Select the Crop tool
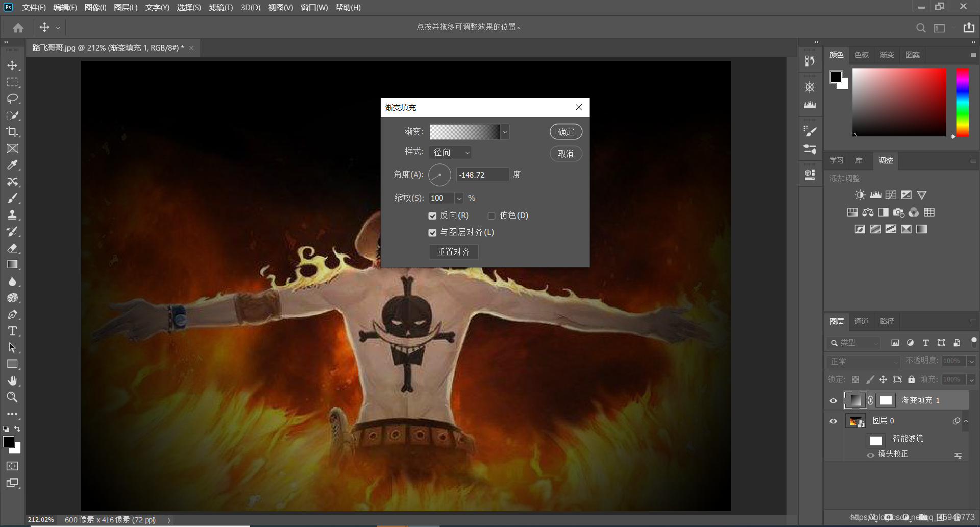This screenshot has height=527, width=980. pyautogui.click(x=12, y=132)
